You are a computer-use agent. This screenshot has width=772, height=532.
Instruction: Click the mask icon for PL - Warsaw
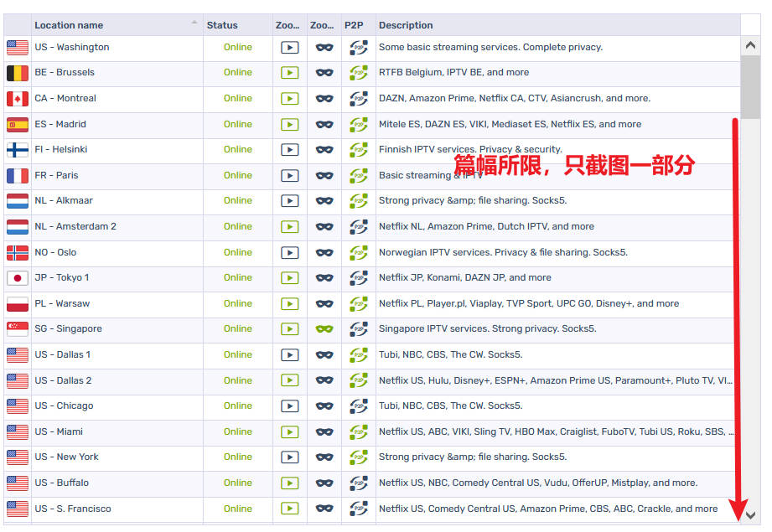click(324, 303)
